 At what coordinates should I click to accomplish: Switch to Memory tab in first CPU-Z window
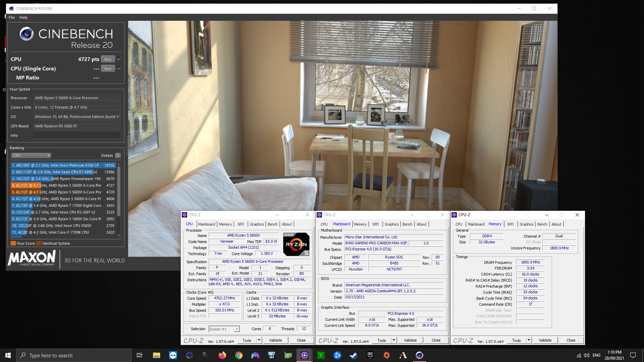225,224
